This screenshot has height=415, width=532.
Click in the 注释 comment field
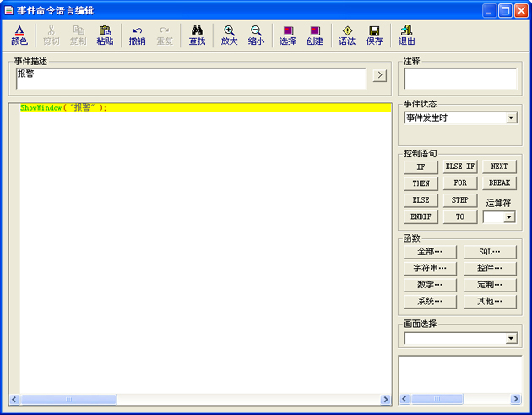pos(460,79)
